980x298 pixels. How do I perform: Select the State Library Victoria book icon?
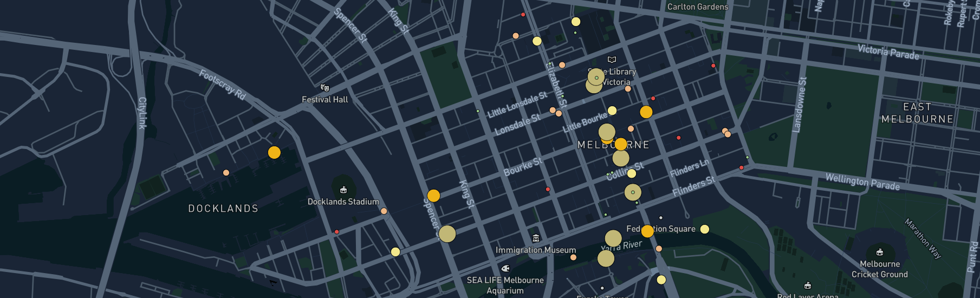pos(612,60)
